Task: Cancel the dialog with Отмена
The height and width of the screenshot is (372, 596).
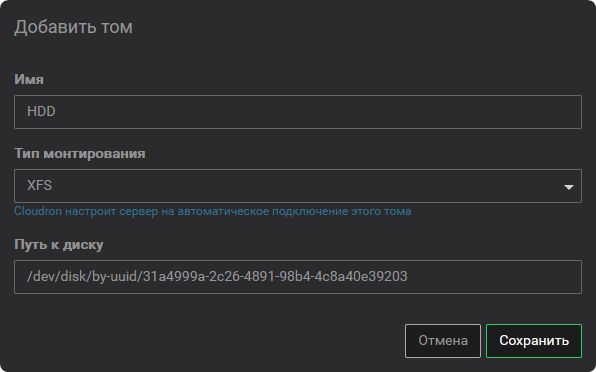Action: (443, 341)
